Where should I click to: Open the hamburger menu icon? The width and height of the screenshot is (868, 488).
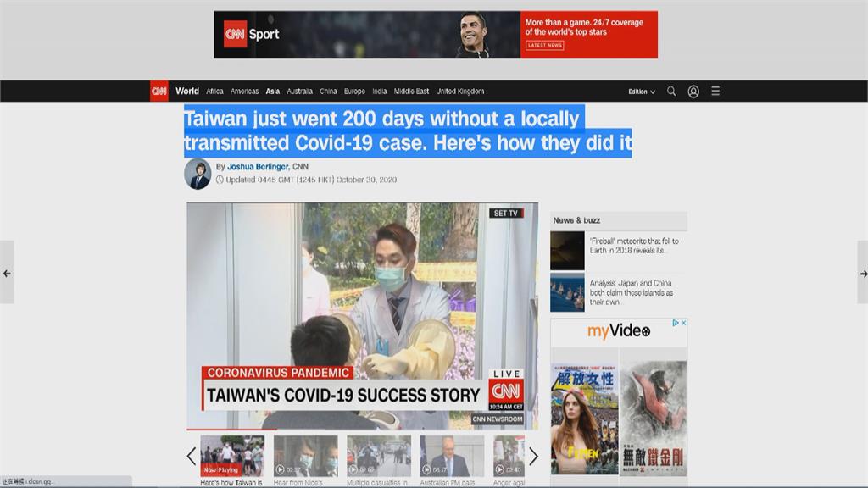click(x=715, y=91)
